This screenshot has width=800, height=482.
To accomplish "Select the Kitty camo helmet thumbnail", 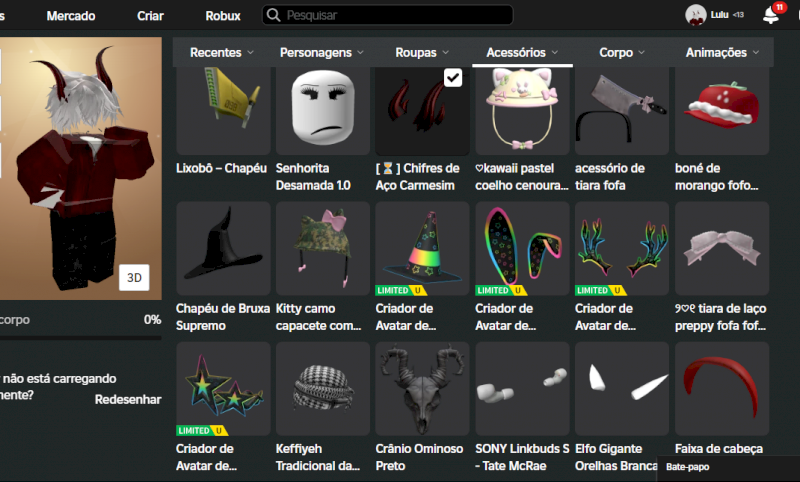I will coord(323,248).
